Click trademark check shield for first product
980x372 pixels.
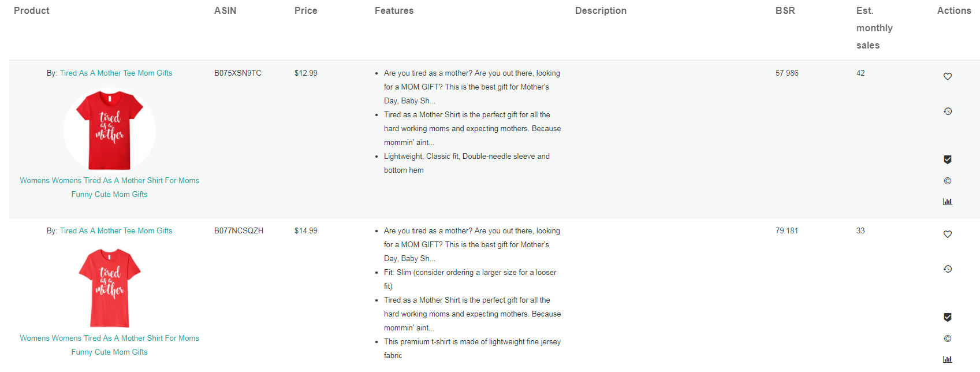[947, 159]
